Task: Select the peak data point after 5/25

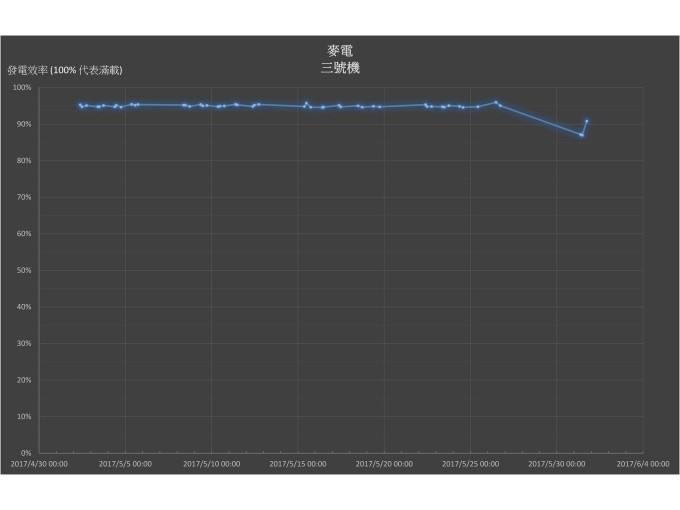Action: pyautogui.click(x=496, y=103)
